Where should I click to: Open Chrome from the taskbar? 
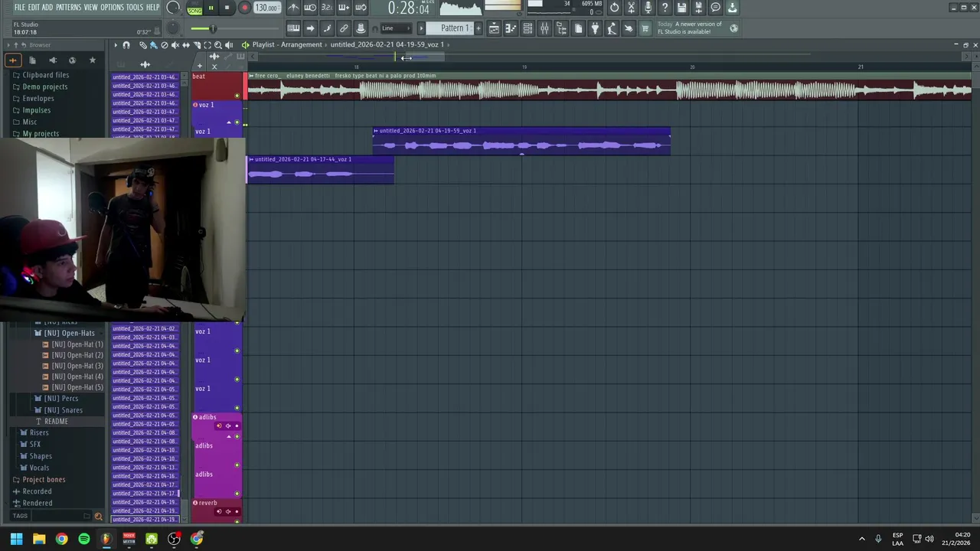tap(61, 539)
